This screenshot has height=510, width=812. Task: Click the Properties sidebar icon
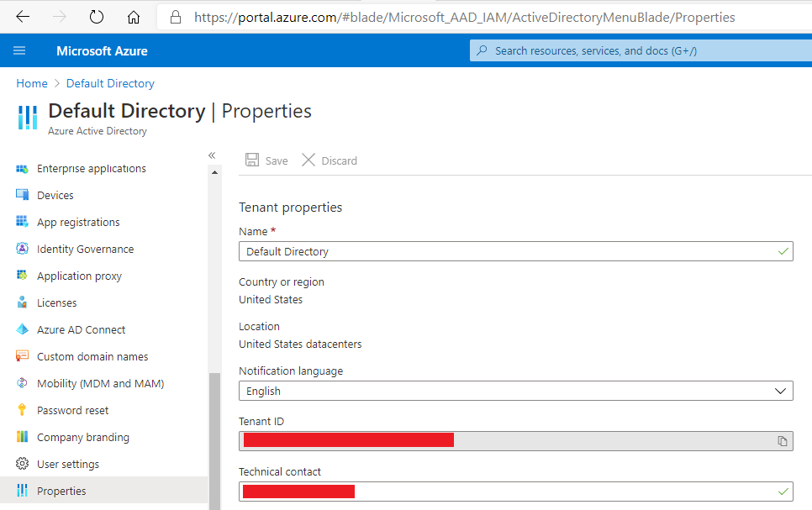coord(22,491)
